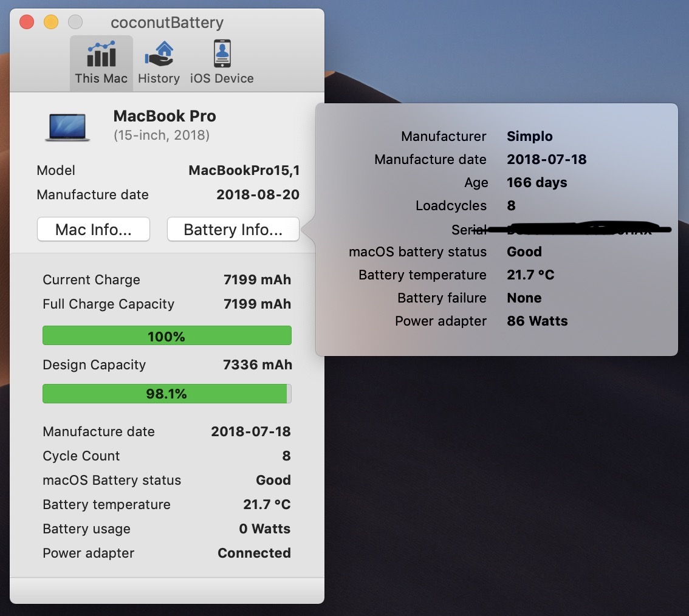The height and width of the screenshot is (616, 689).
Task: Click the Battery temperature label in main window
Action: pos(106,504)
